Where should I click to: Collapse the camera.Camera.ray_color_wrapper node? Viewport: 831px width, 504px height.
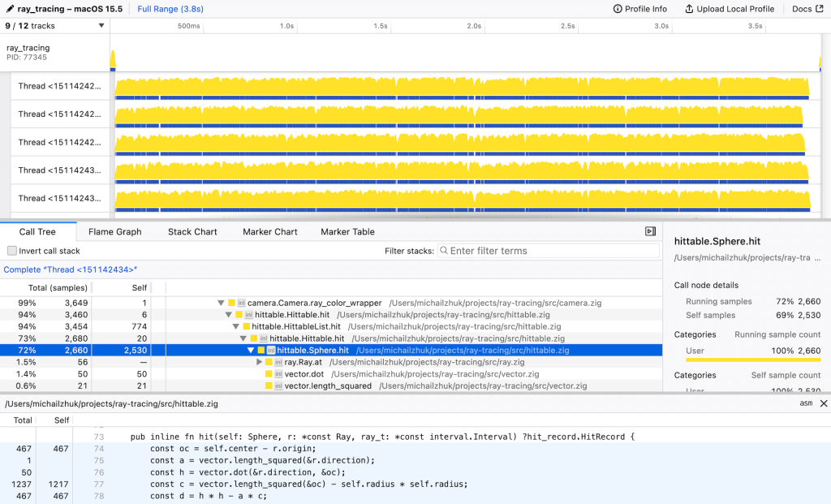(x=221, y=304)
